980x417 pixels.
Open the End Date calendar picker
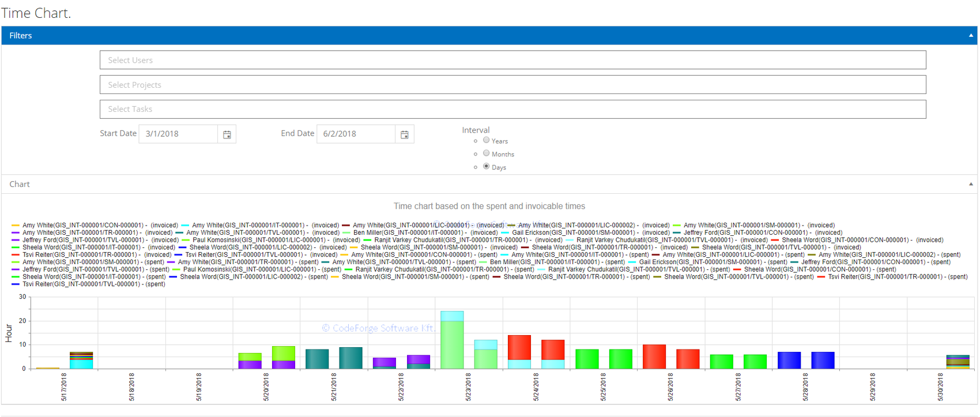pos(405,134)
